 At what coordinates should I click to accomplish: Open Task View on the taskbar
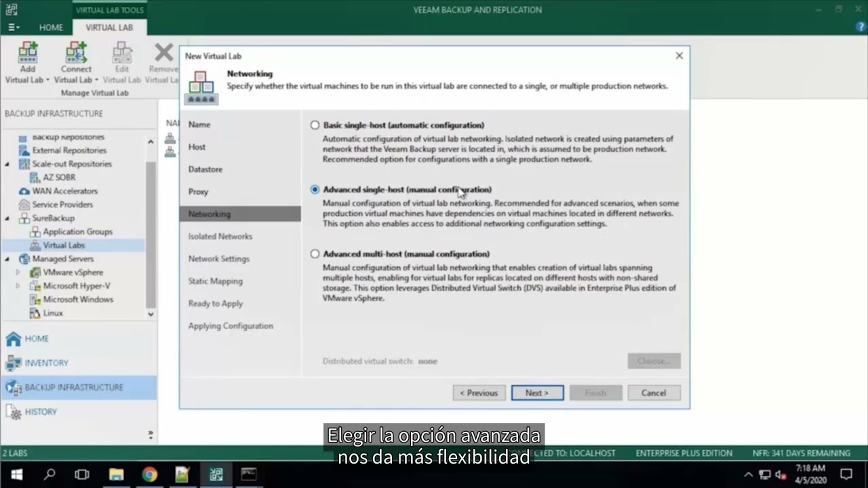click(82, 474)
